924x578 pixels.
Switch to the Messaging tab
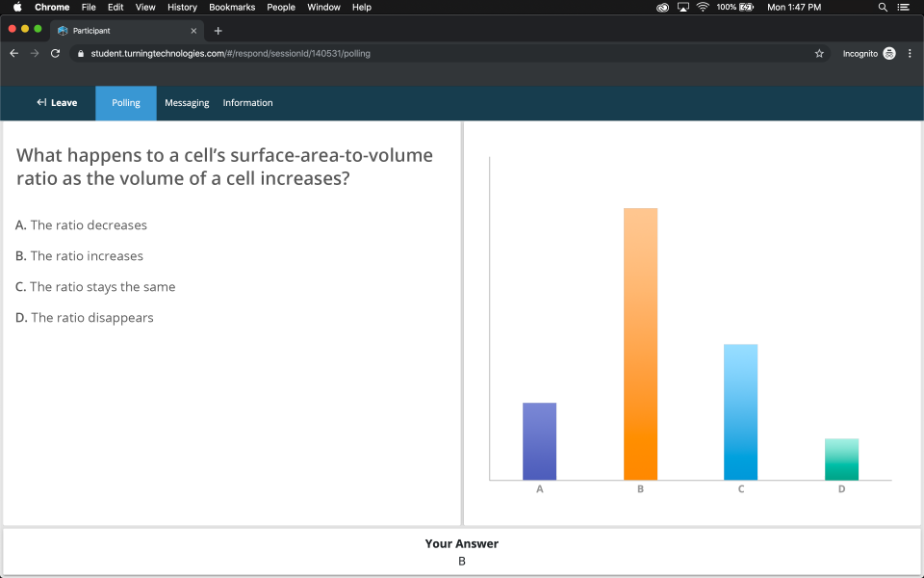(x=187, y=102)
